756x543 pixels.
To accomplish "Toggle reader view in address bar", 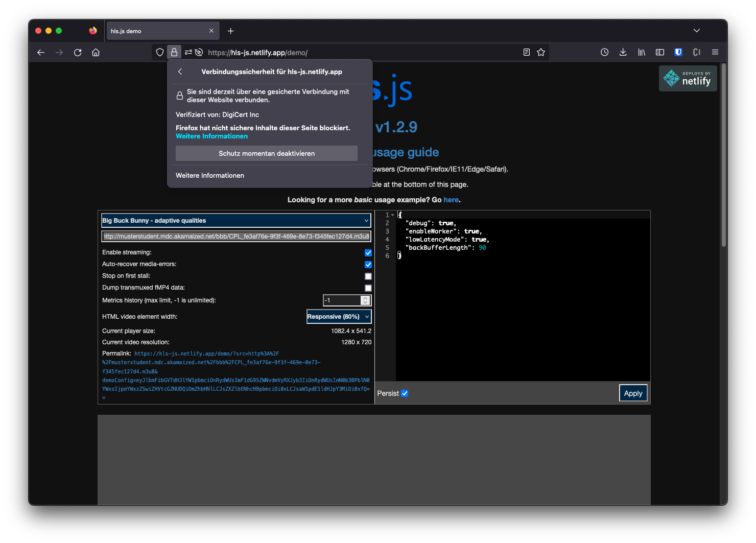I will click(x=527, y=52).
